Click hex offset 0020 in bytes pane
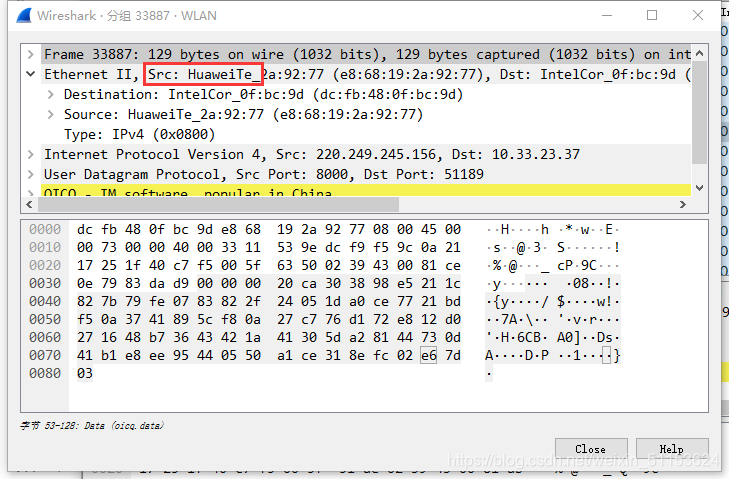Image resolution: width=729 pixels, height=479 pixels. (45, 266)
